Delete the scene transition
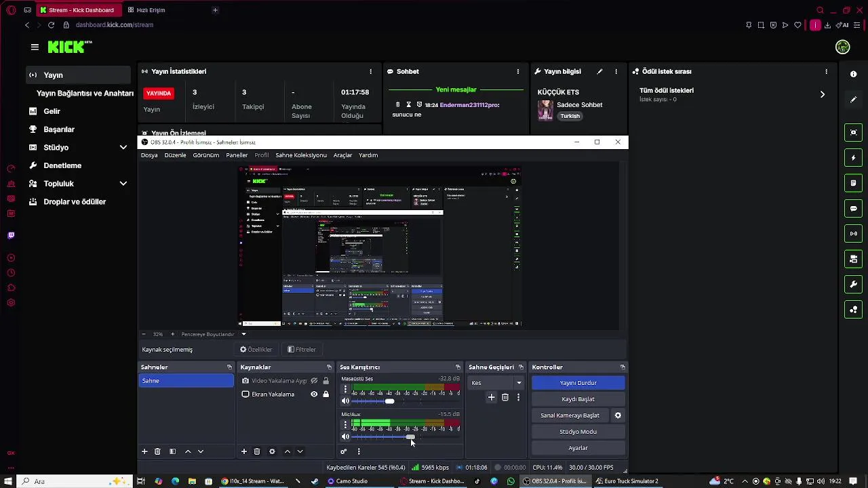Viewport: 868px width, 488px height. point(505,397)
